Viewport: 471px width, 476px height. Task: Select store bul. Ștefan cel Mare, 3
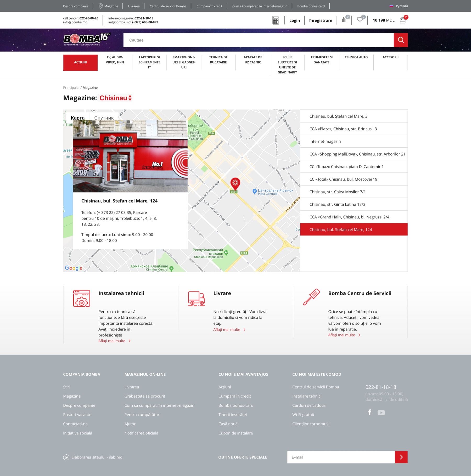click(x=354, y=116)
